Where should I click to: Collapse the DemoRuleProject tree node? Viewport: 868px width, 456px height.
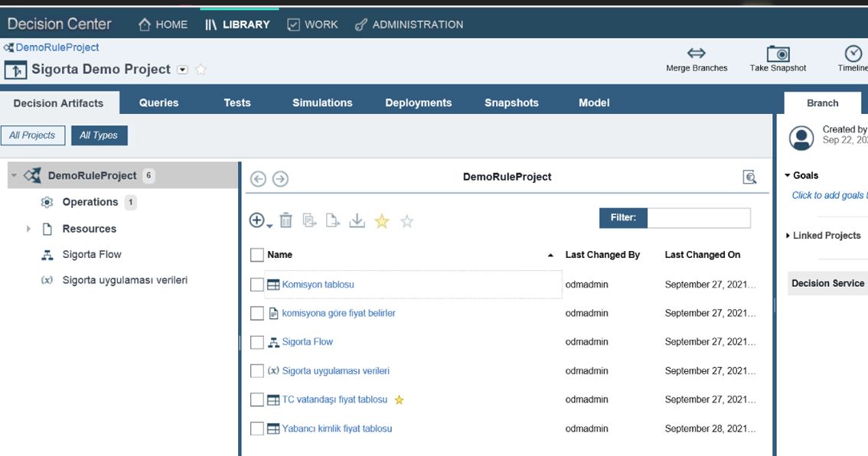point(14,175)
